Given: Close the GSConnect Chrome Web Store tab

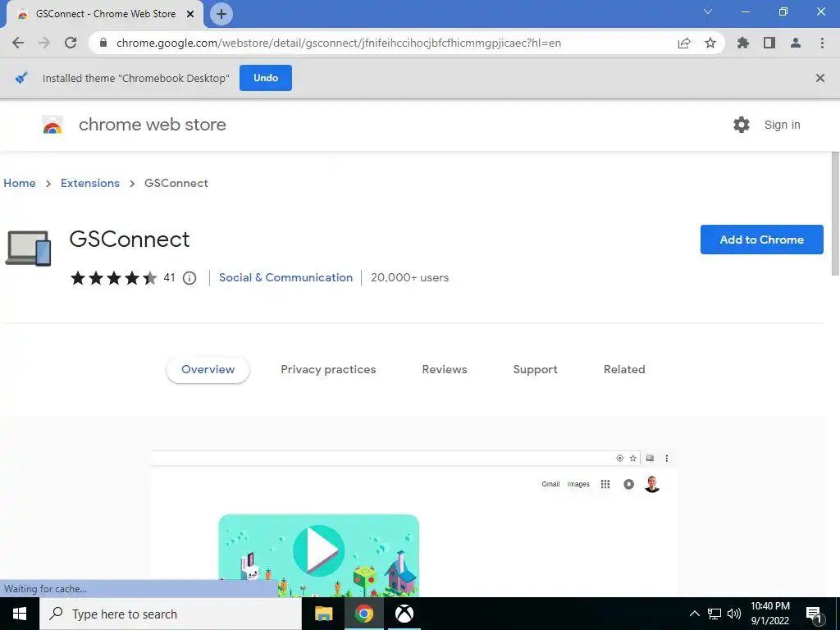Looking at the screenshot, I should coord(190,14).
